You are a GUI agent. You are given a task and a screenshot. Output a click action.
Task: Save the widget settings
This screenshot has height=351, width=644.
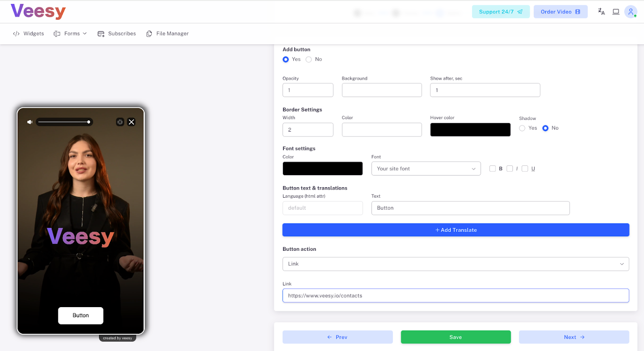click(x=456, y=337)
